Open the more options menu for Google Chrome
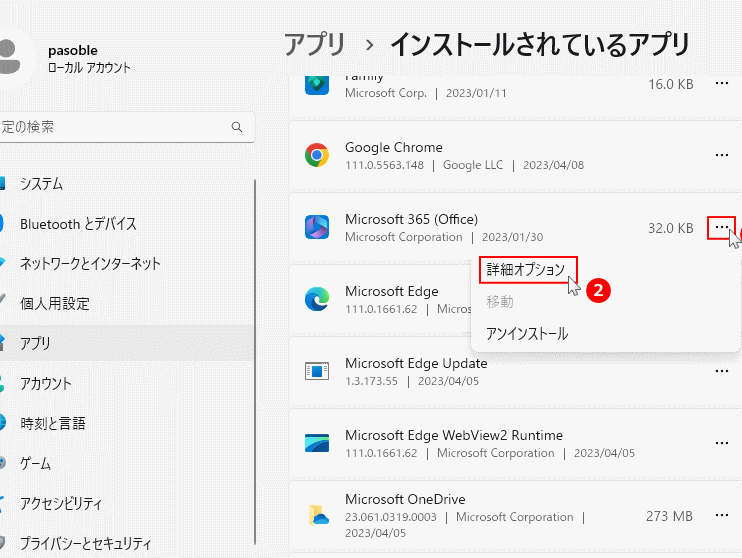 [x=722, y=155]
